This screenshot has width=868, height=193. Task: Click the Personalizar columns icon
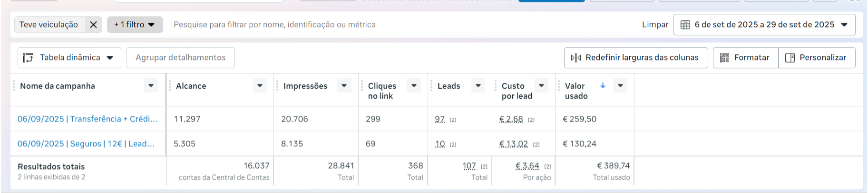pos(790,58)
